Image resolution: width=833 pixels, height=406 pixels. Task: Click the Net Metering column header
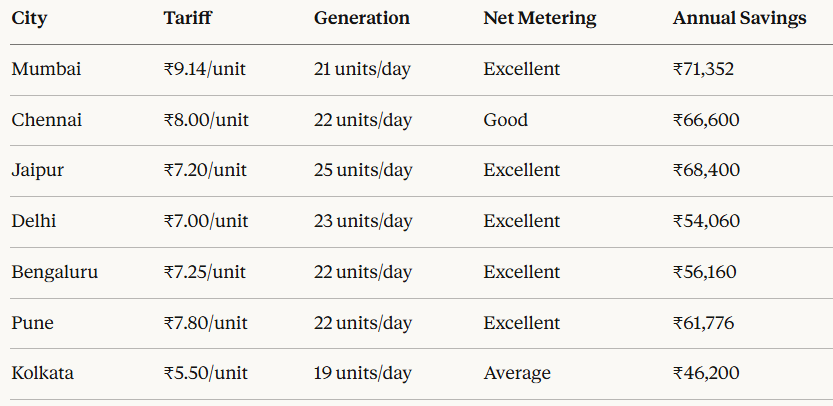coord(540,19)
